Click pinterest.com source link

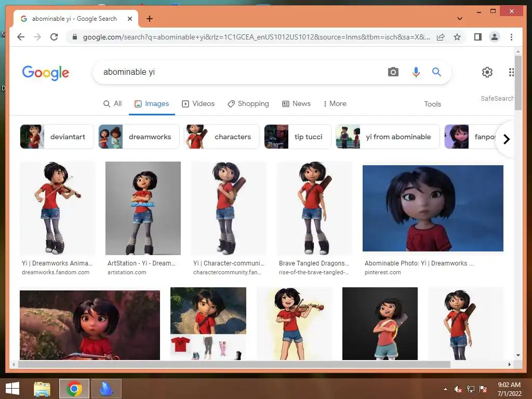coord(383,272)
